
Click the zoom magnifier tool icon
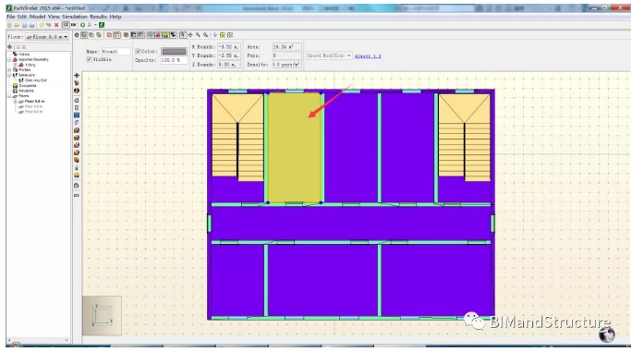point(198,35)
